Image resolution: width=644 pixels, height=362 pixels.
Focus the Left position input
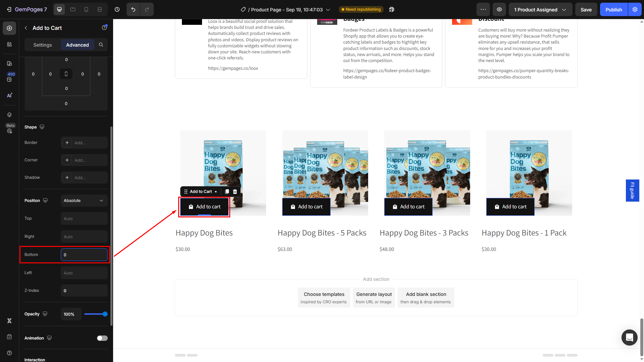(x=84, y=273)
